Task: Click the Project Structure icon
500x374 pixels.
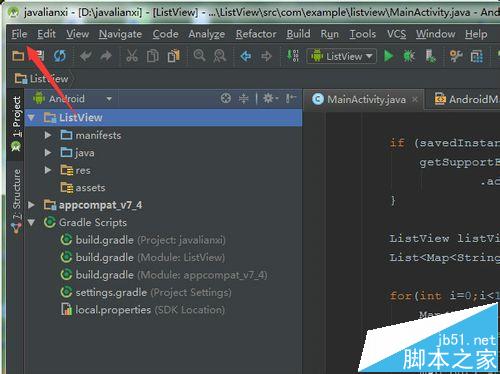Action: tap(477, 56)
